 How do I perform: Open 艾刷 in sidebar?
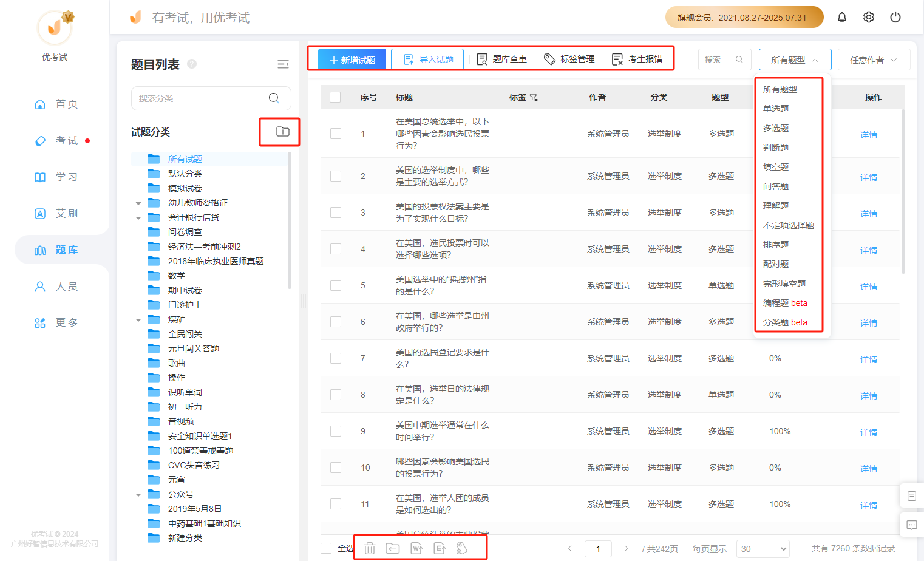click(56, 213)
